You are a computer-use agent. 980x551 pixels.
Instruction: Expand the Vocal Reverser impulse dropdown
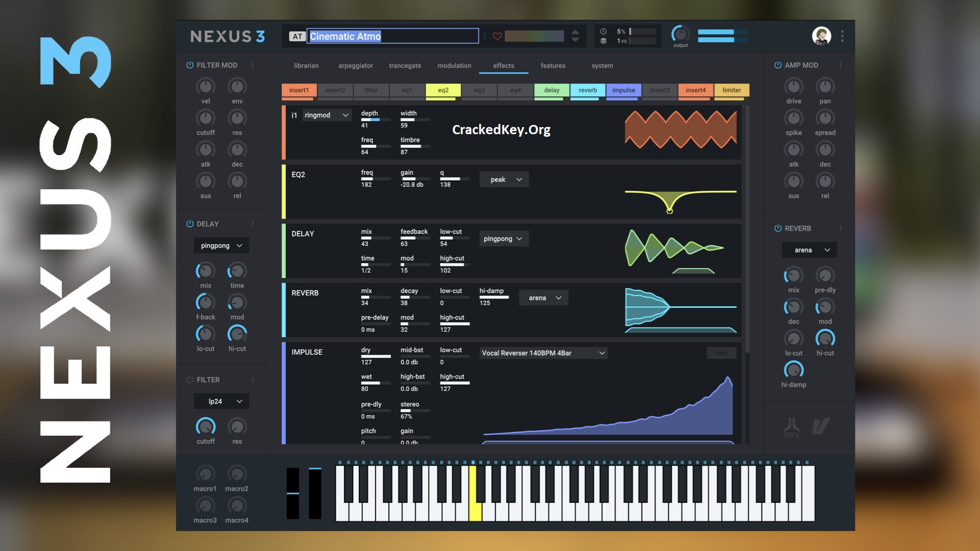point(602,353)
